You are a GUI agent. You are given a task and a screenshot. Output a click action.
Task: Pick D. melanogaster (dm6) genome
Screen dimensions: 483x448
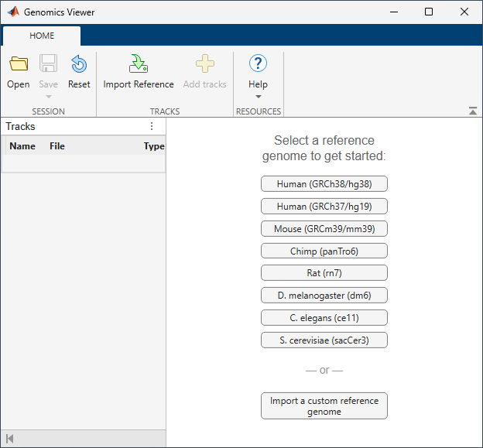tap(324, 296)
